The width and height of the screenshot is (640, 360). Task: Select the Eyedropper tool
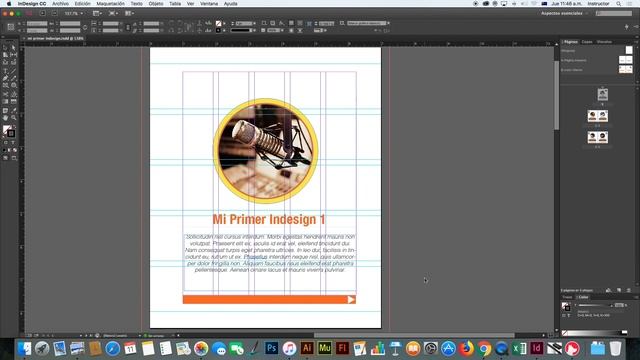[13, 111]
